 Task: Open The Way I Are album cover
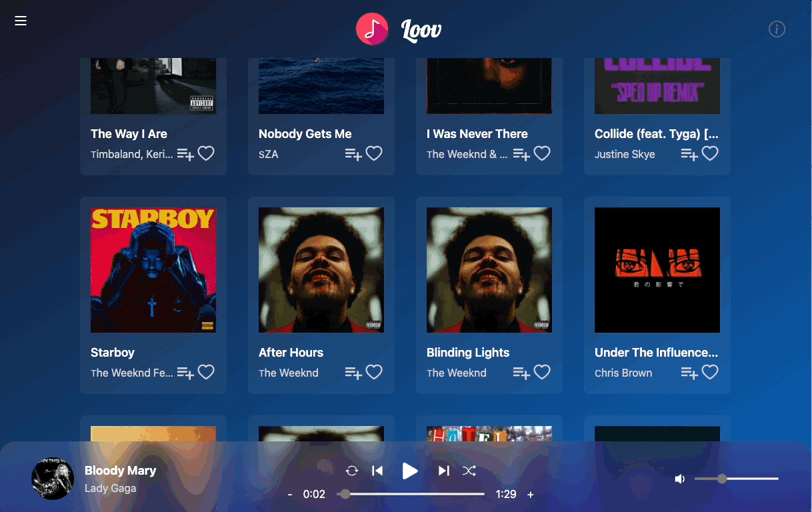153,86
